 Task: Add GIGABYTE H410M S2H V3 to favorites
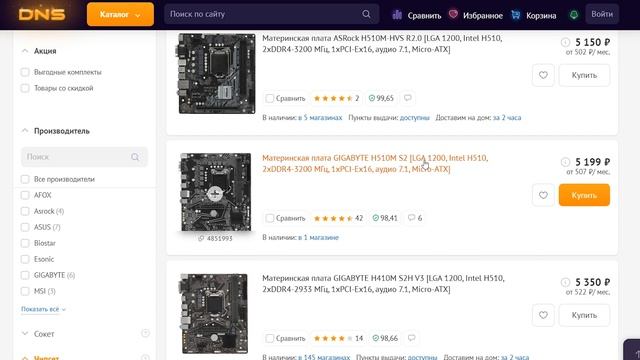pyautogui.click(x=543, y=315)
